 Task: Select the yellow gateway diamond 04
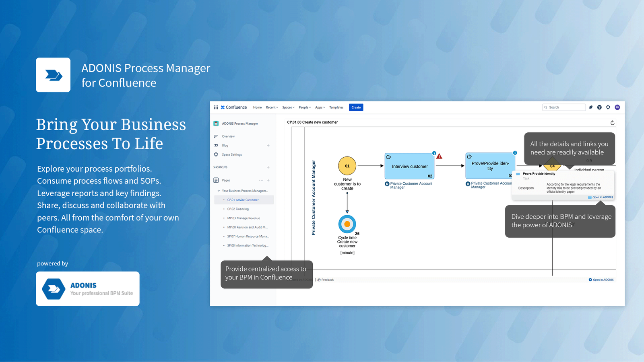(552, 166)
